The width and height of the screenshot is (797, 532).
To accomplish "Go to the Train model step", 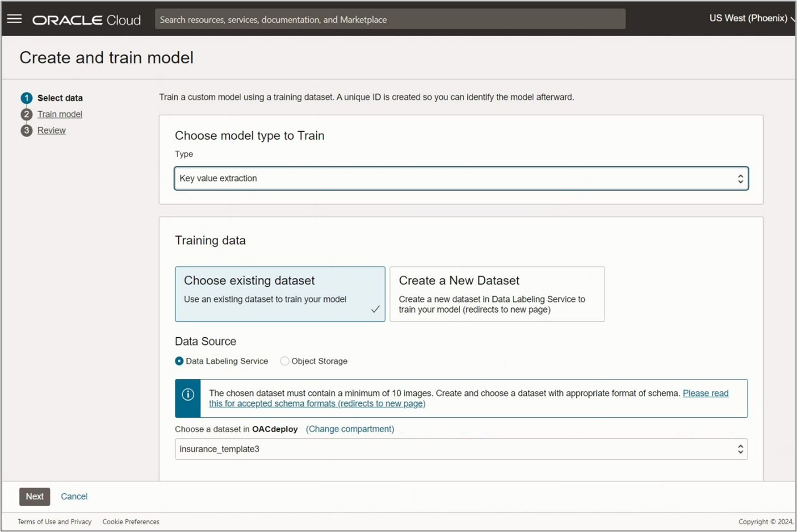I will 59,114.
